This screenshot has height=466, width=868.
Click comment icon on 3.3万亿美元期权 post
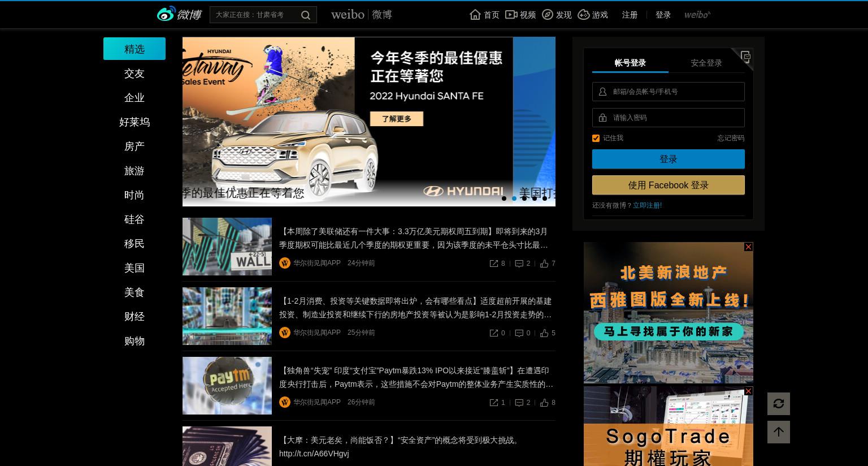(519, 264)
